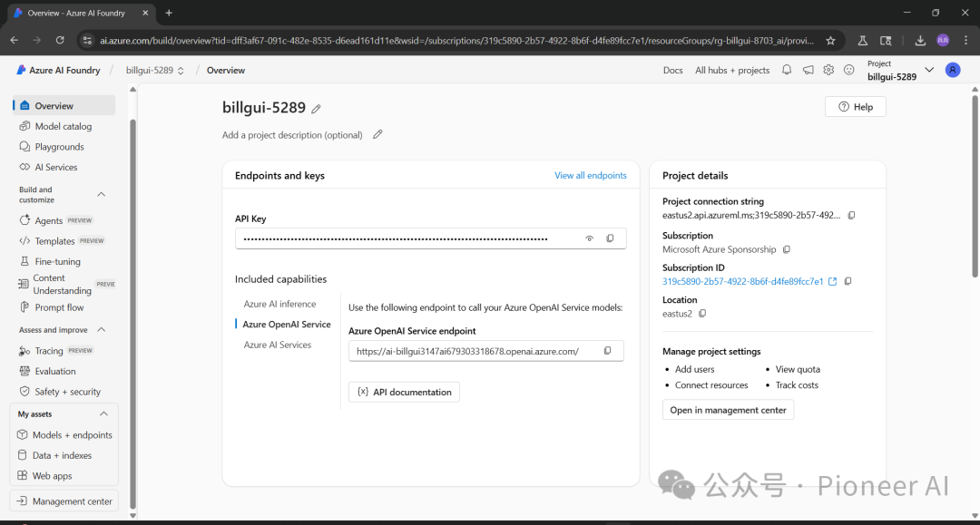Bookmark this page with star icon
980x525 pixels.
click(x=830, y=41)
